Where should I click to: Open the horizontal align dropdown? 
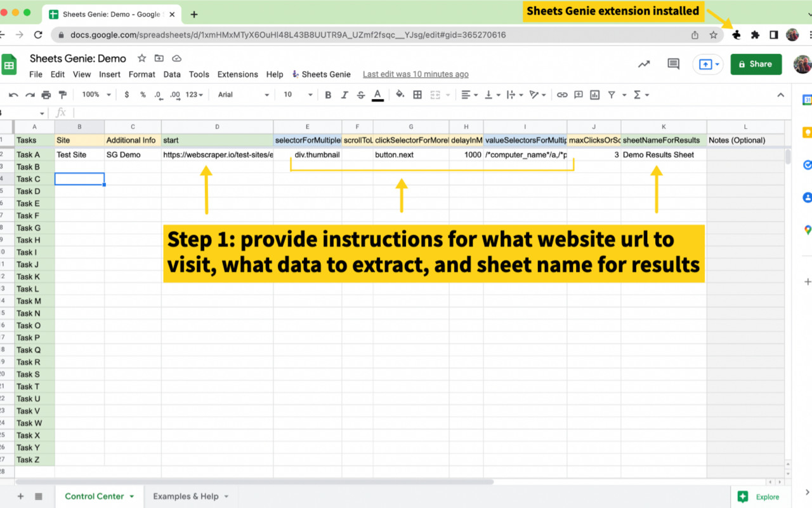pyautogui.click(x=469, y=95)
